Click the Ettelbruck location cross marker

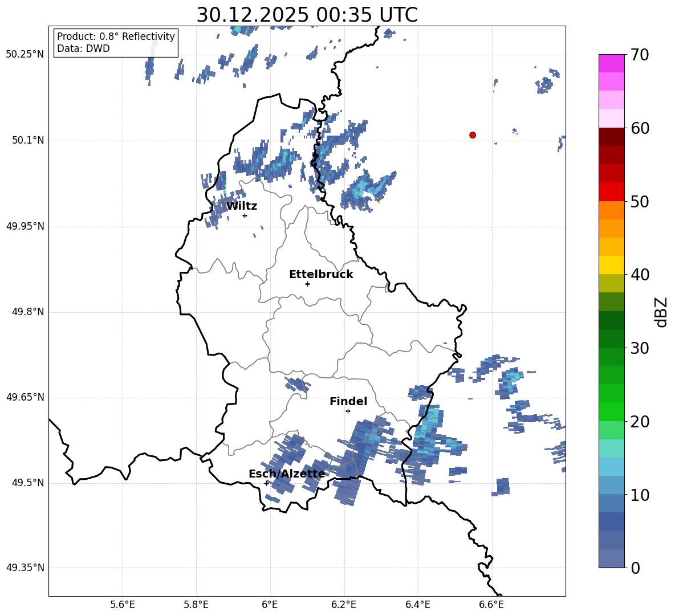click(x=307, y=284)
